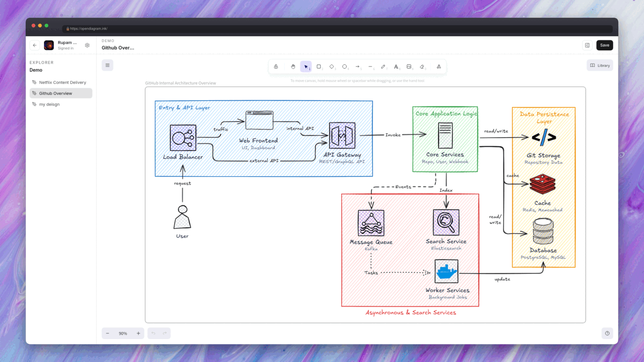
Task: Select the Rectangle shape tool
Action: 319,67
